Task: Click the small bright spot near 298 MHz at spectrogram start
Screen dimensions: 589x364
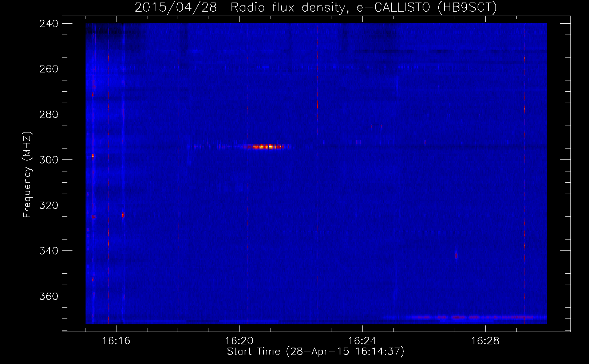Action: click(x=93, y=156)
